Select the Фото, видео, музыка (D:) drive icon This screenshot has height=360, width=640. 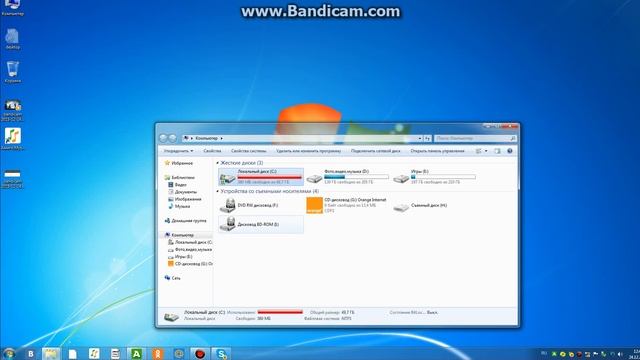(x=314, y=178)
